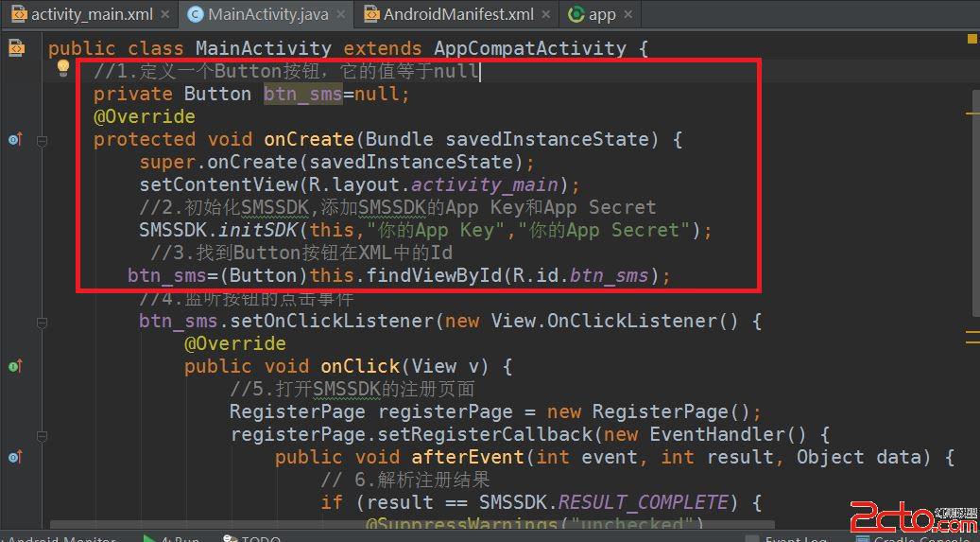Click the "你的App Key" string literal
Viewport: 980px width, 542px height.
(435, 230)
